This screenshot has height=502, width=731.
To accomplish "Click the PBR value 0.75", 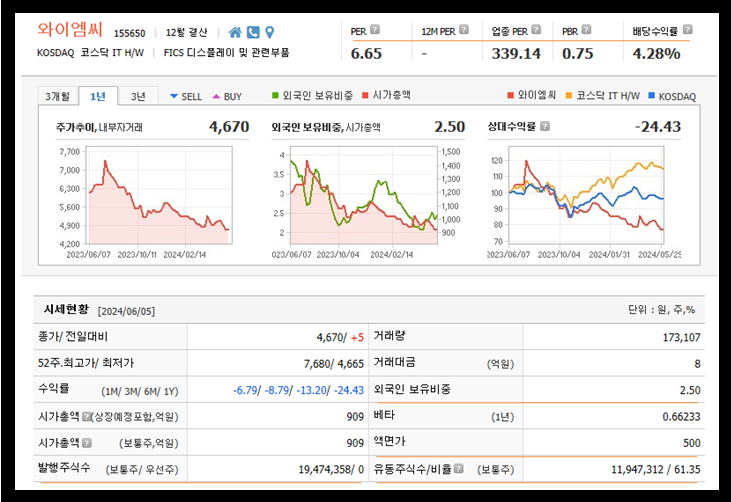I will (x=578, y=54).
